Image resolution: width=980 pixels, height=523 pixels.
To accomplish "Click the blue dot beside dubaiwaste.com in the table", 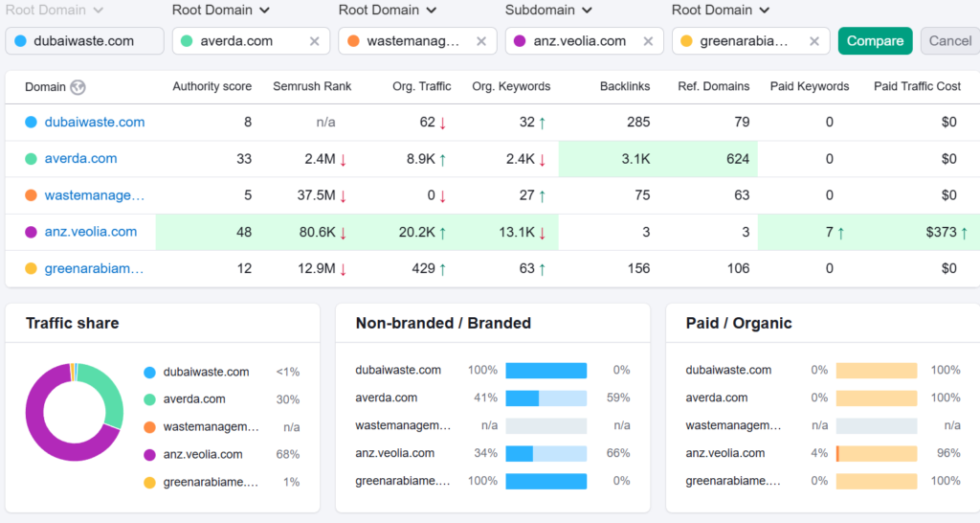I will pyautogui.click(x=31, y=123).
